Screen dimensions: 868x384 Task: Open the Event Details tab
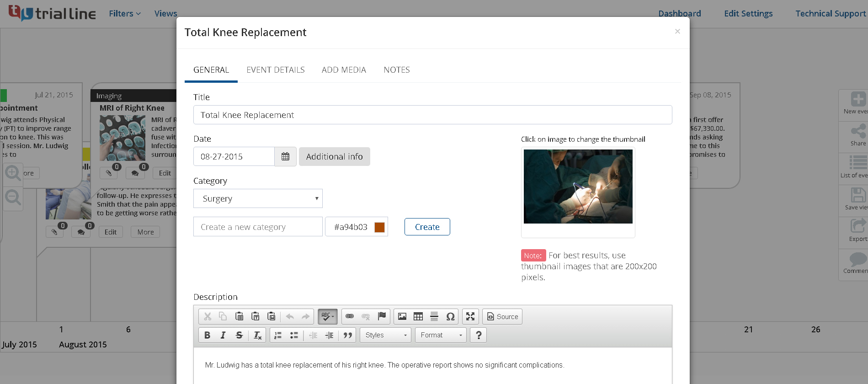pos(276,70)
